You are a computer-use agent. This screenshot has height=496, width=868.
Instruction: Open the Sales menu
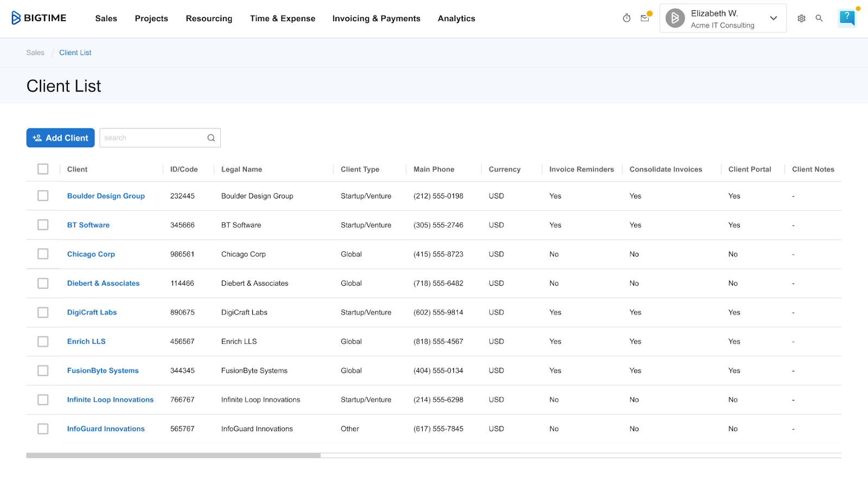pyautogui.click(x=106, y=18)
